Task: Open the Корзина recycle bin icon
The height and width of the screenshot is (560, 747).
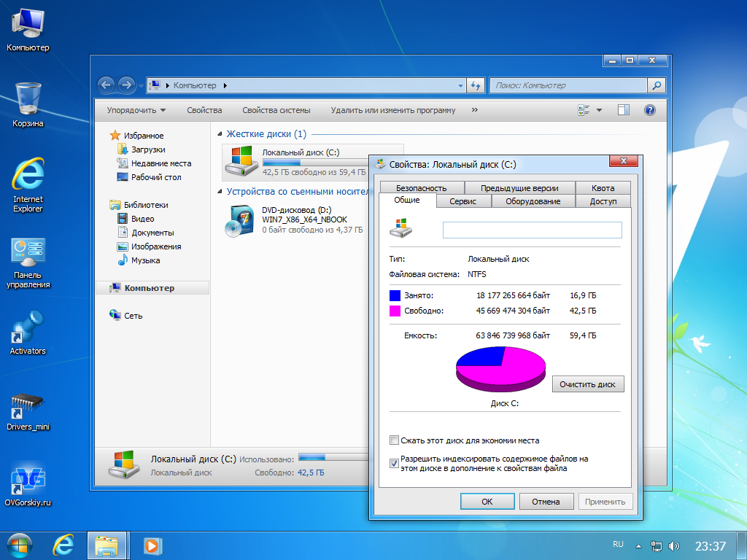Action: tap(28, 105)
